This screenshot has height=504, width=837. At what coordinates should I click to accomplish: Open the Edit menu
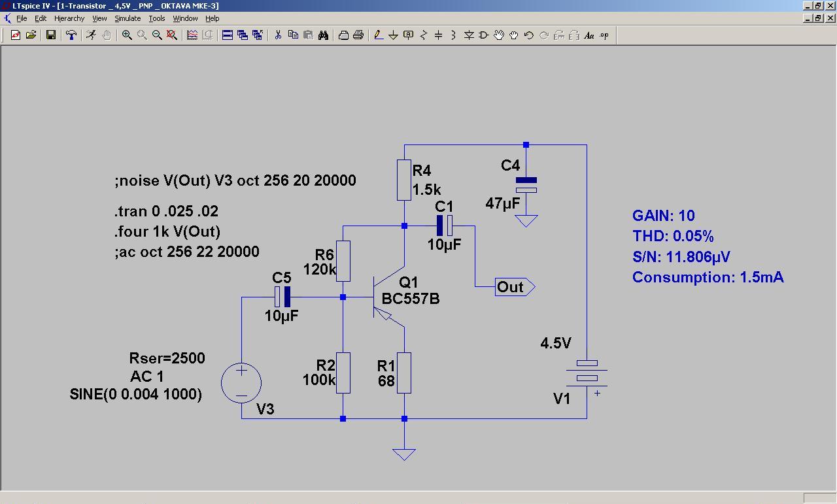41,18
